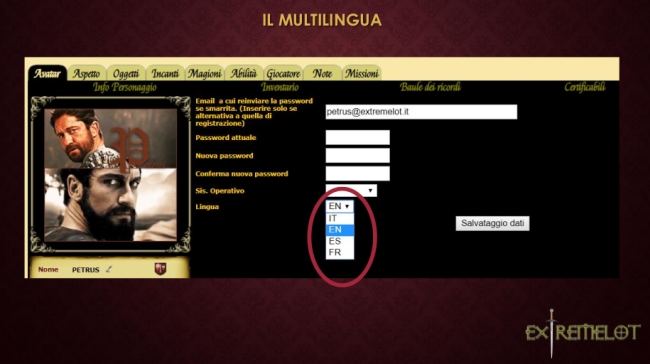Click the pencil edit icon beside PETRUS
The height and width of the screenshot is (364, 650).
coord(109,269)
